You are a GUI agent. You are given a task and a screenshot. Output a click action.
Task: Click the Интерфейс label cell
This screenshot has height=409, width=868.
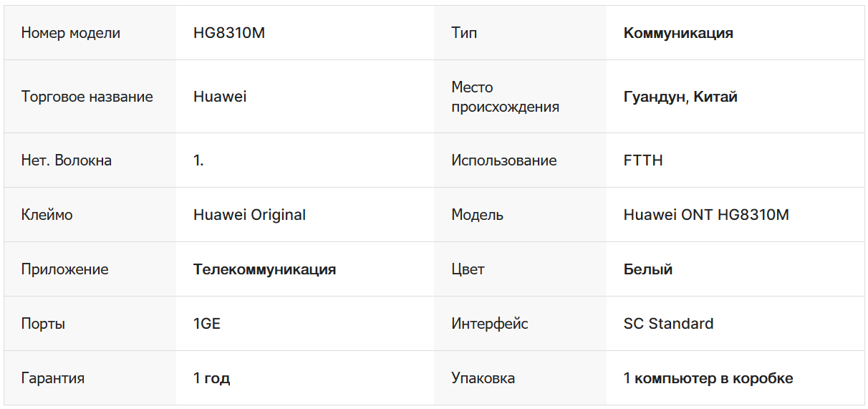pyautogui.click(x=490, y=324)
